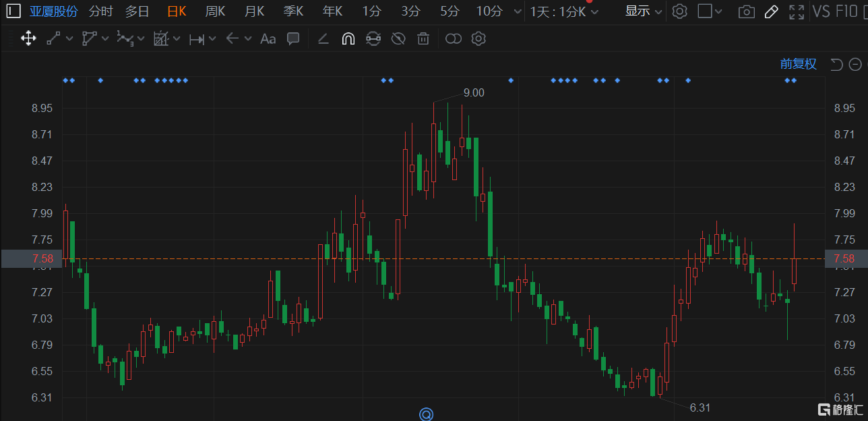Expand the wave pattern tool dropdown arrow
The height and width of the screenshot is (421, 868).
pyautogui.click(x=141, y=38)
